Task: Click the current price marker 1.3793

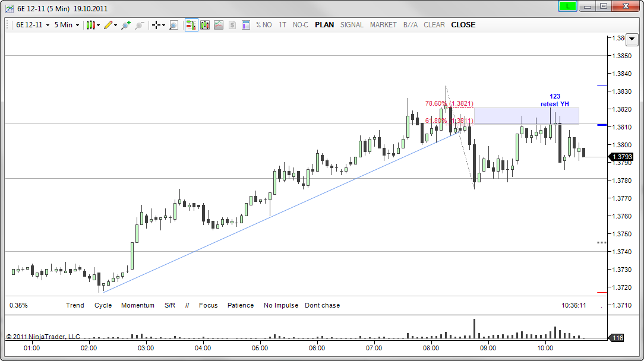Action: coord(621,157)
